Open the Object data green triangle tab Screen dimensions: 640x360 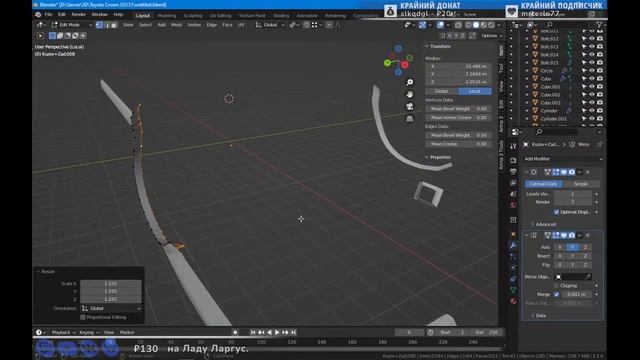click(x=513, y=290)
